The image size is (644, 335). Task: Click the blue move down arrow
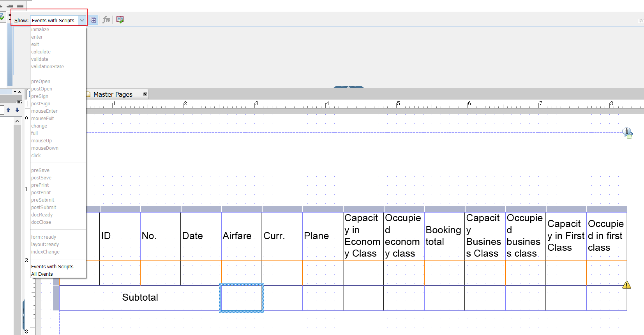click(x=17, y=110)
